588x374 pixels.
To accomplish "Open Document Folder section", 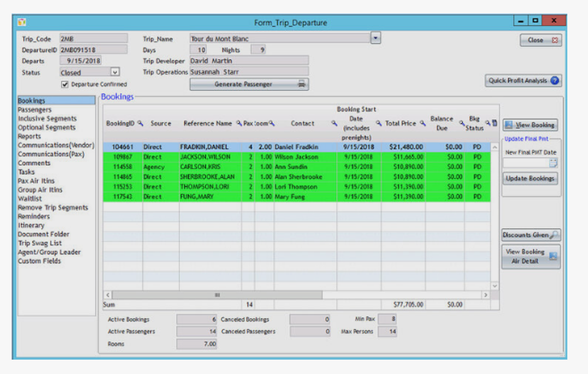I will 44,234.
